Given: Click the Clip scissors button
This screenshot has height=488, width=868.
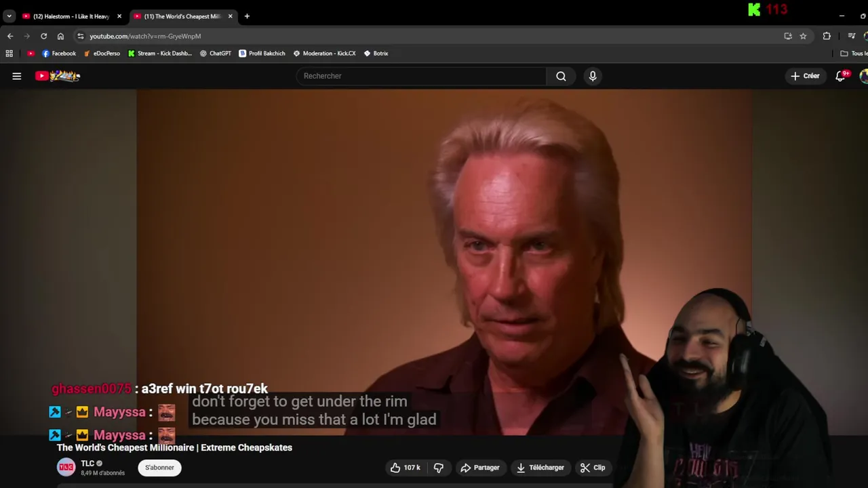Looking at the screenshot, I should pyautogui.click(x=593, y=468).
